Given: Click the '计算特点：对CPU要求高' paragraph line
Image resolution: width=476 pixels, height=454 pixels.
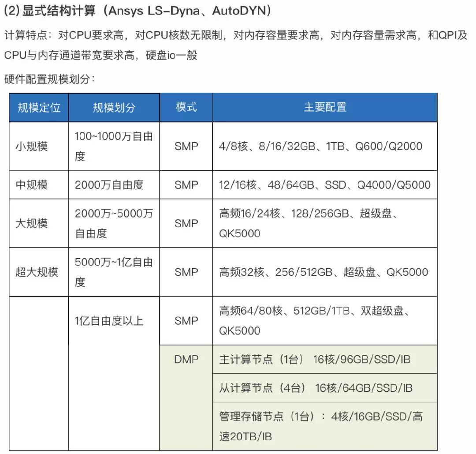Looking at the screenshot, I should point(236,35).
